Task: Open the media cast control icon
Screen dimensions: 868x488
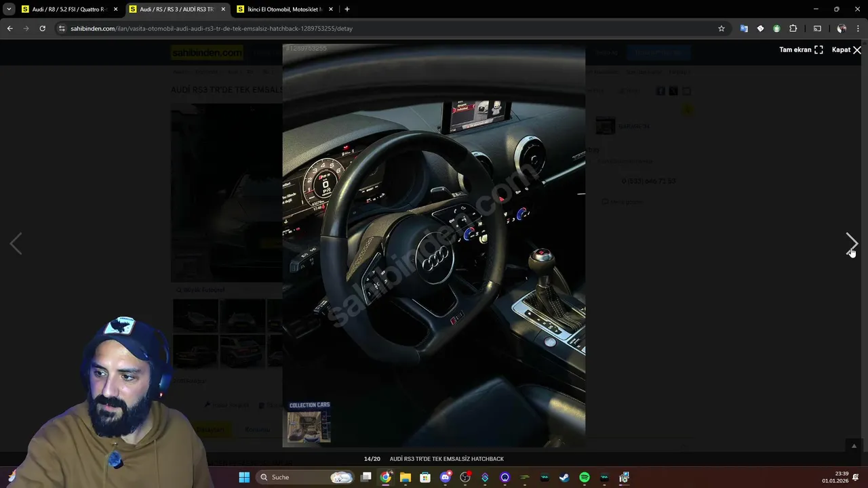Action: [817, 28]
